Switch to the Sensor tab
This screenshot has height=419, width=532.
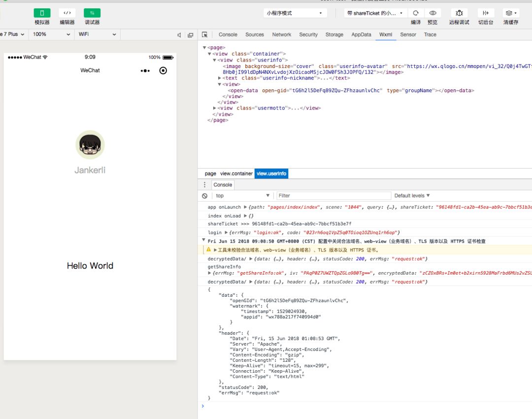tap(408, 35)
